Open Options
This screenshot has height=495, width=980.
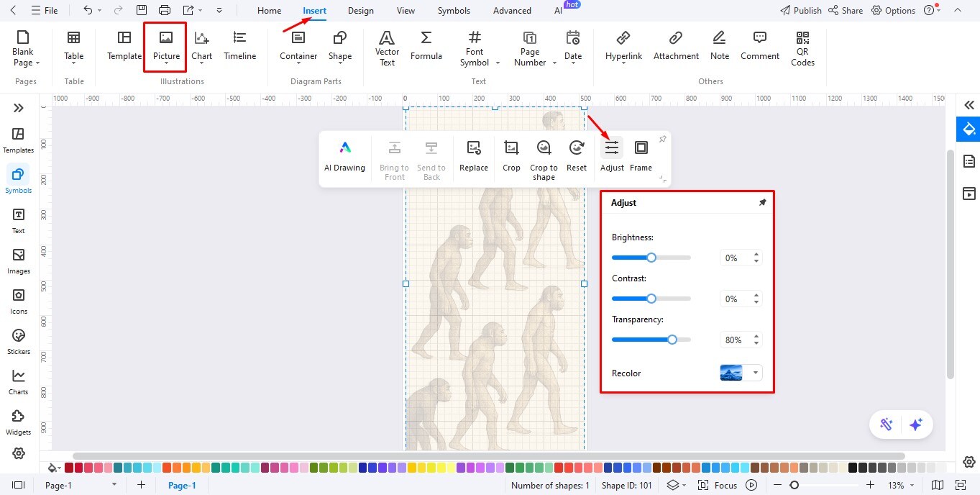coord(893,11)
